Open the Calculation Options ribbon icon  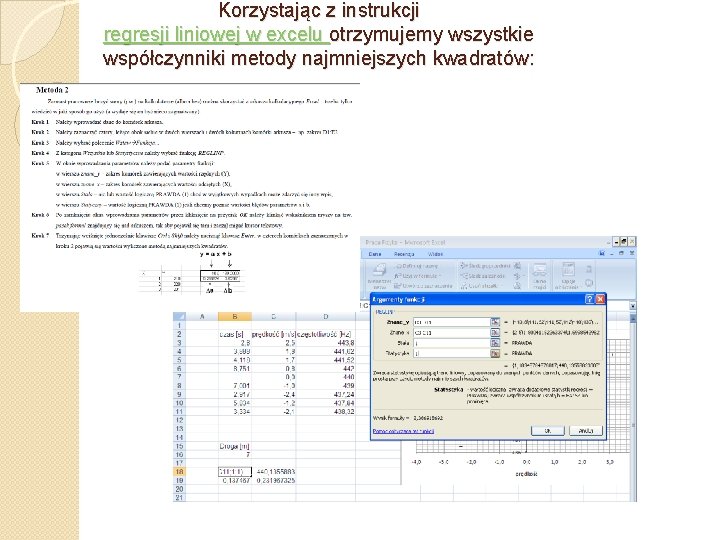tap(568, 276)
